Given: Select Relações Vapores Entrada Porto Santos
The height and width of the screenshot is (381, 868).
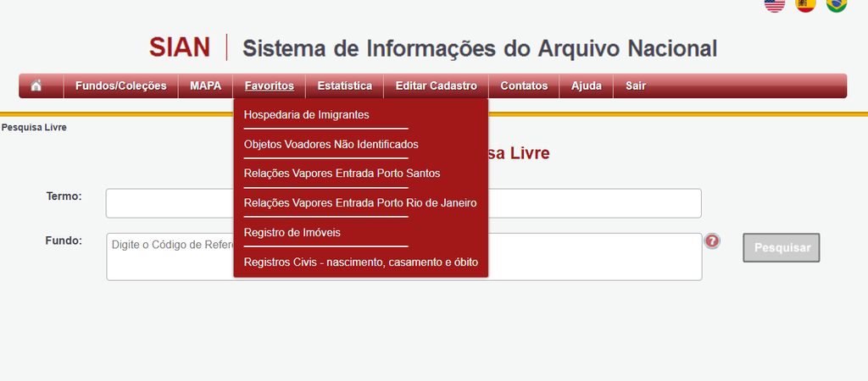Looking at the screenshot, I should pyautogui.click(x=342, y=173).
